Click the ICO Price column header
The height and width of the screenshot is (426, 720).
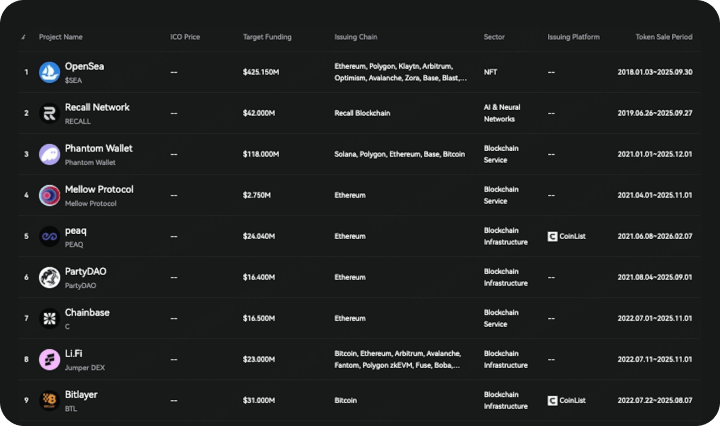185,37
